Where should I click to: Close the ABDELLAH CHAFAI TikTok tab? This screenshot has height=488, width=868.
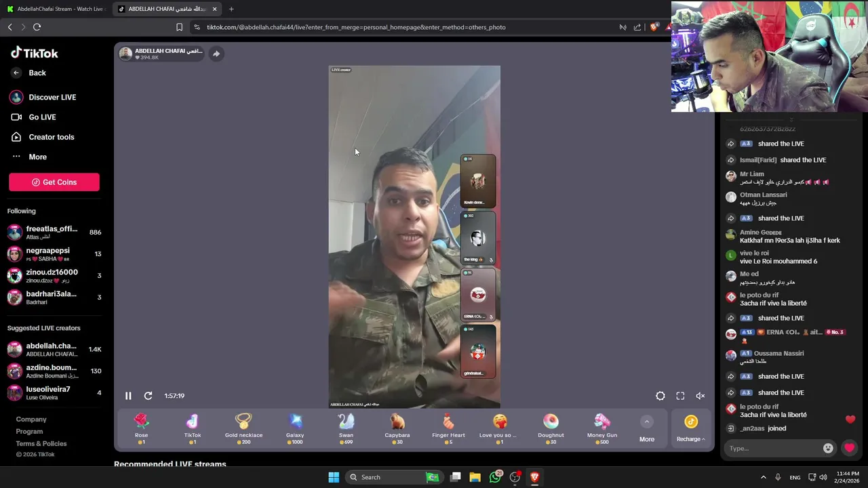pyautogui.click(x=215, y=9)
